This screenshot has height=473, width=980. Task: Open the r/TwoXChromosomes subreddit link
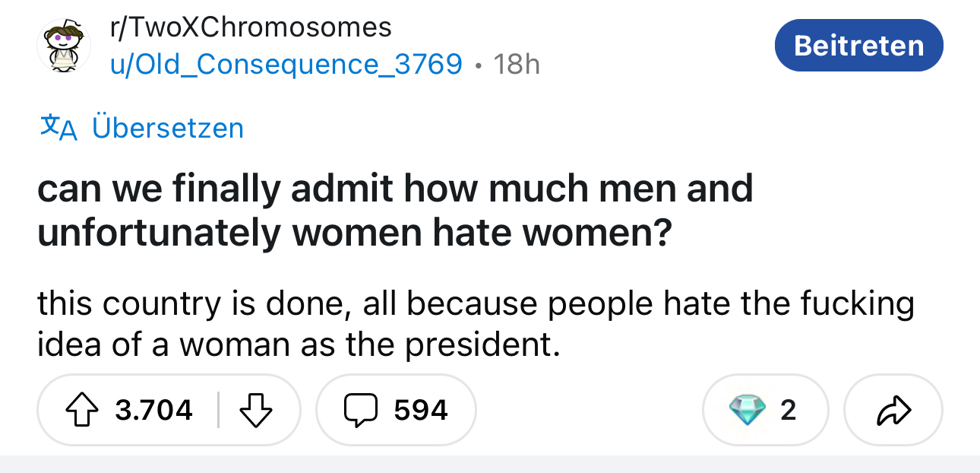coord(251,27)
